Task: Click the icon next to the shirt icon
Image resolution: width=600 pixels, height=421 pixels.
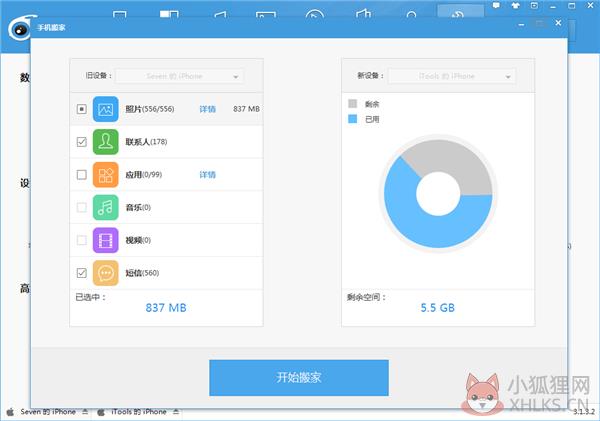Action: coord(534,5)
